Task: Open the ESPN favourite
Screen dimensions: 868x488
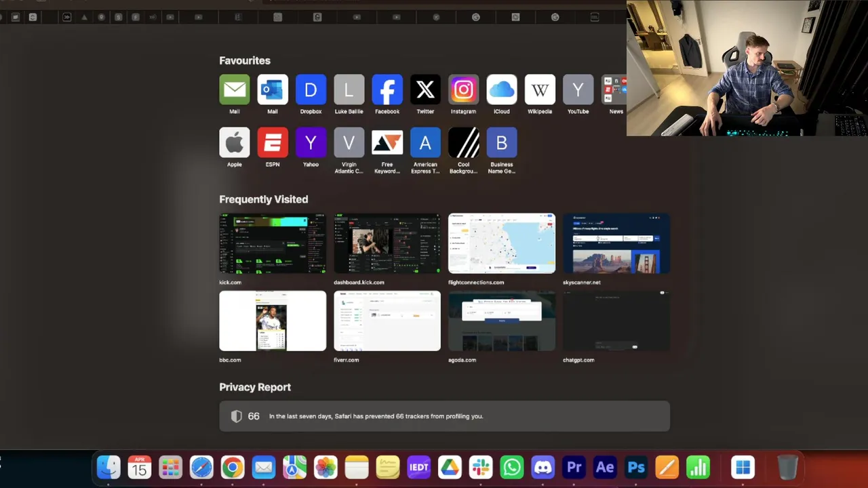Action: 273,142
